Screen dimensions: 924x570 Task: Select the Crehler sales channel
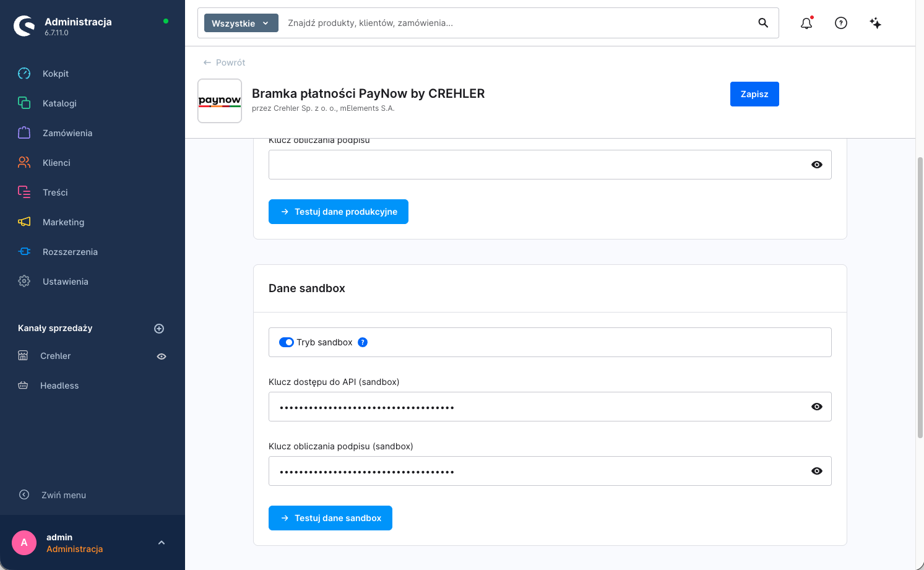click(x=56, y=356)
